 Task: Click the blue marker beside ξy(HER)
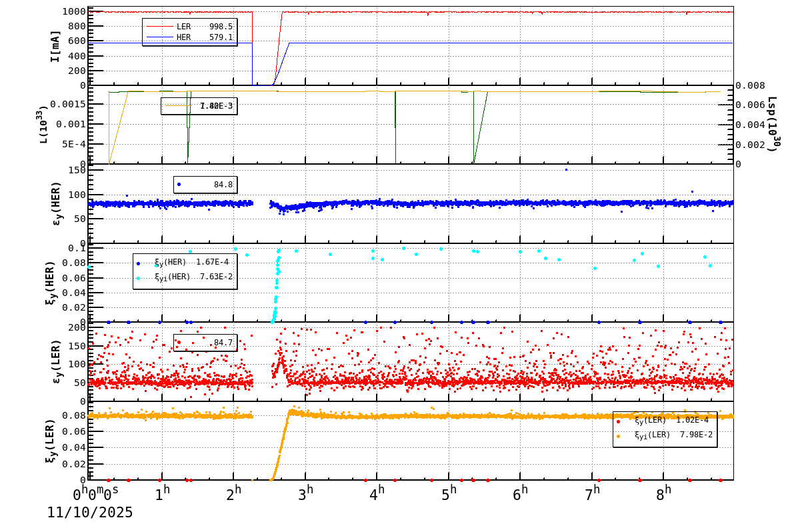138,263
